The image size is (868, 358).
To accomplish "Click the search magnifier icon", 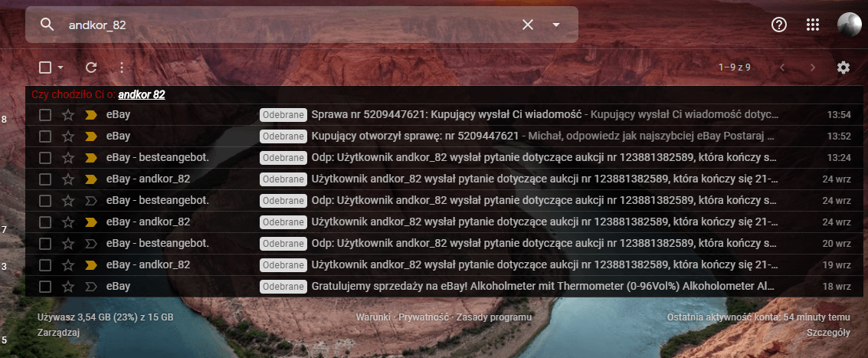I will (47, 25).
